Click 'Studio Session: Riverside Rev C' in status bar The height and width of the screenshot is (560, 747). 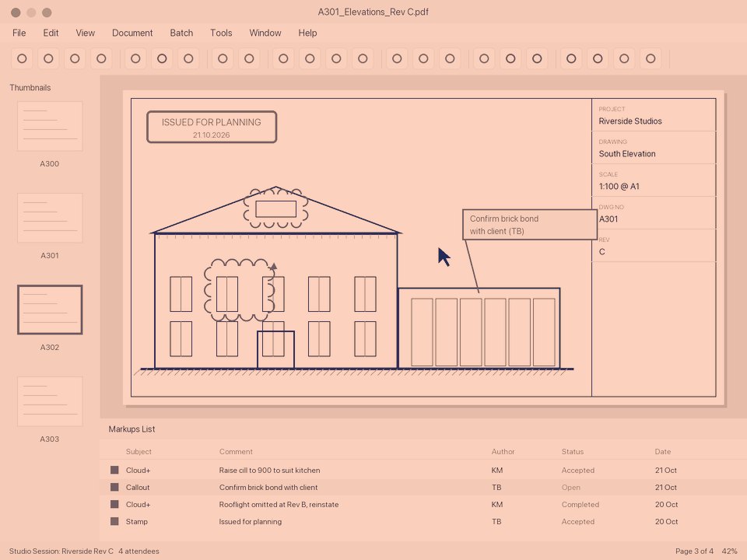pyautogui.click(x=61, y=551)
